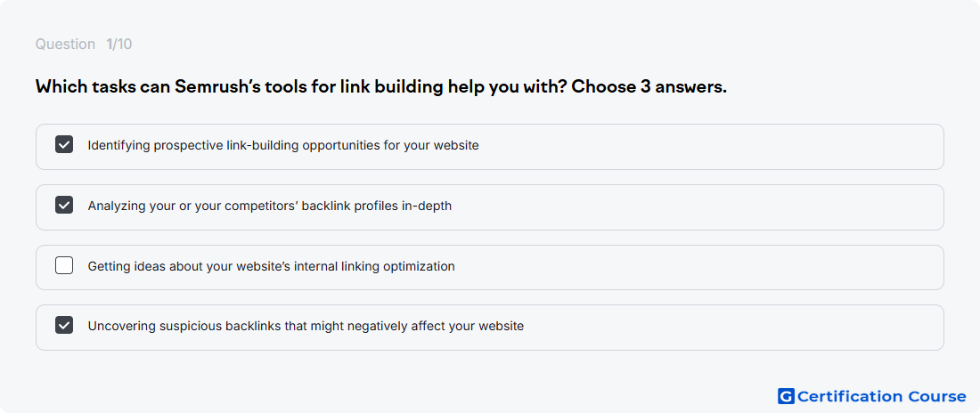Check the 'internal linking optimization' checkbox
The image size is (980, 413).
(x=64, y=266)
